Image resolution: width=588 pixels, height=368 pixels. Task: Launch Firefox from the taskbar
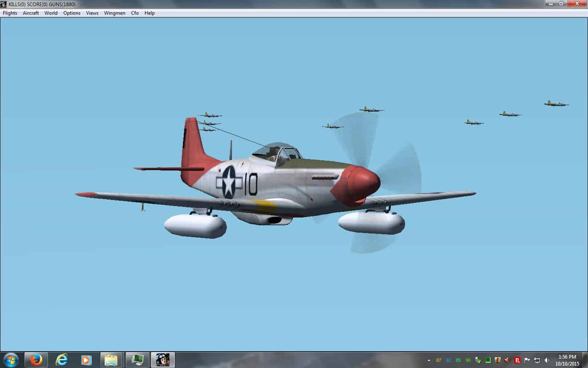click(36, 360)
